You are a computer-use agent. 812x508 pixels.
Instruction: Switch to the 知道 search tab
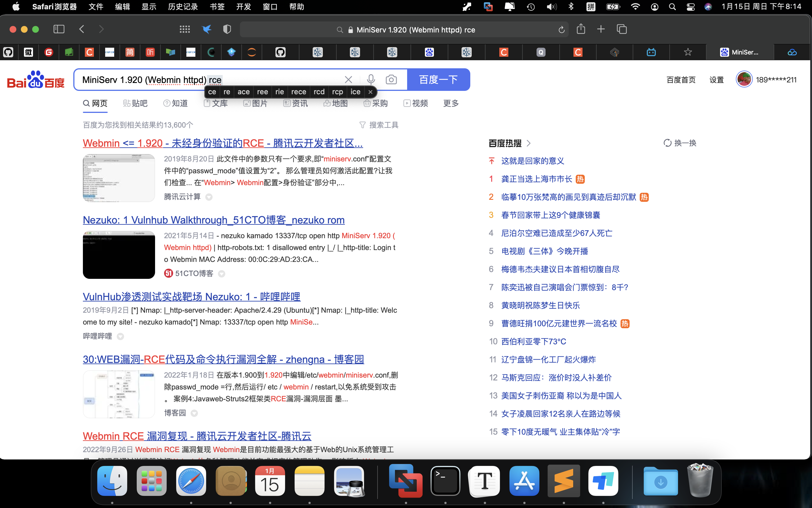(x=175, y=103)
